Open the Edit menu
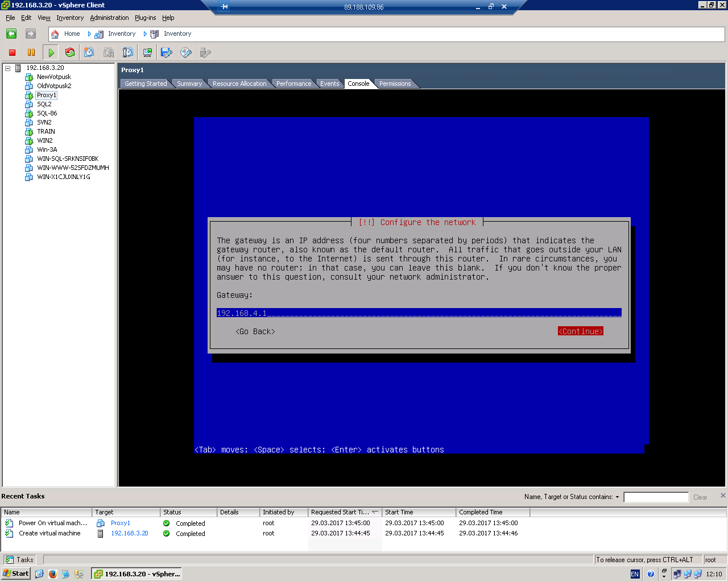Viewport: 728px width, 582px height. click(26, 18)
